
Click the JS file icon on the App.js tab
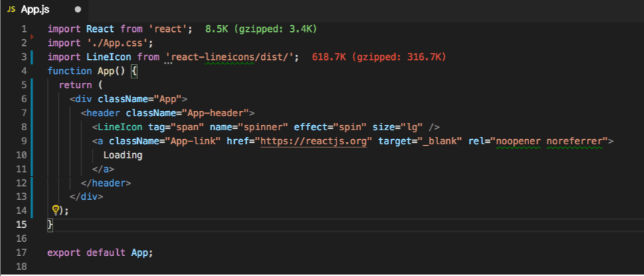(x=12, y=10)
